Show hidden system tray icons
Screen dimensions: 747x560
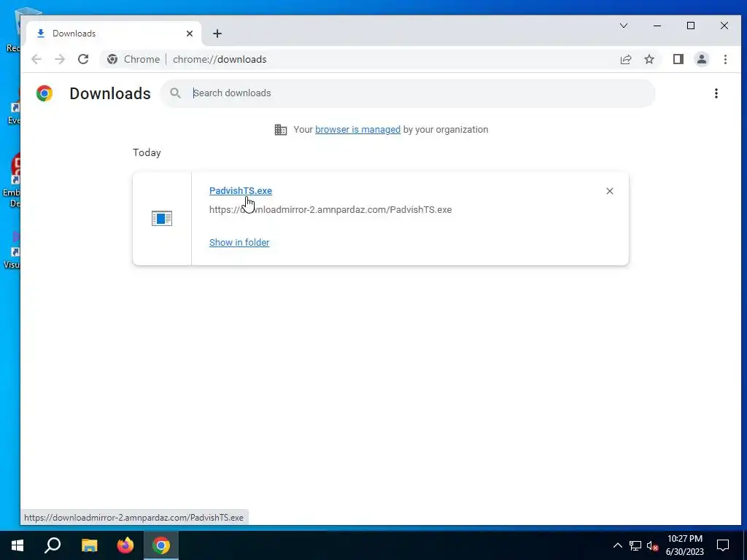617,545
